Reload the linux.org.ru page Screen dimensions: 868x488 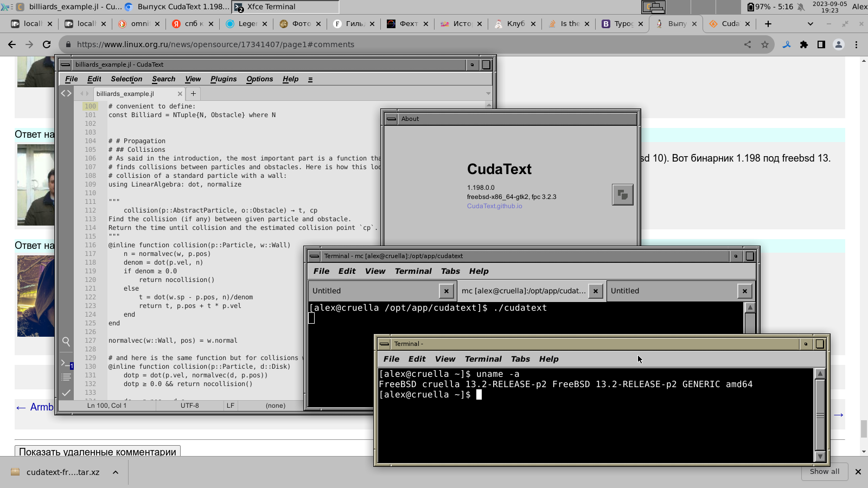coord(47,44)
